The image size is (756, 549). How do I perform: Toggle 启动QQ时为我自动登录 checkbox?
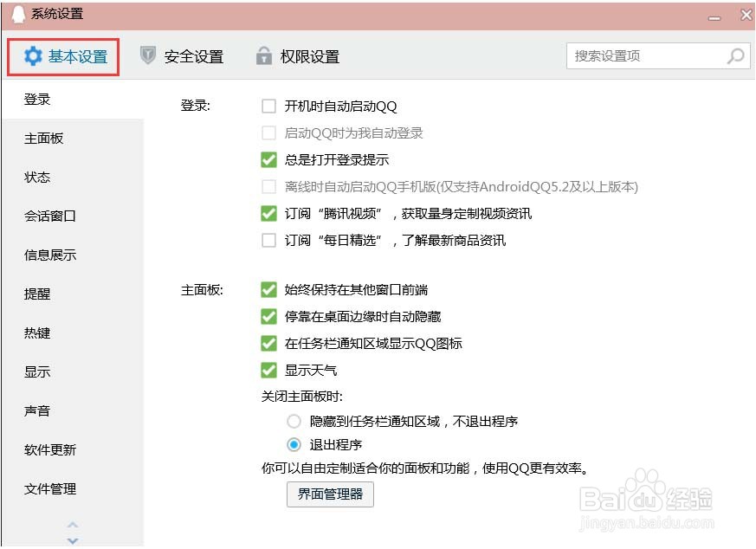point(268,133)
